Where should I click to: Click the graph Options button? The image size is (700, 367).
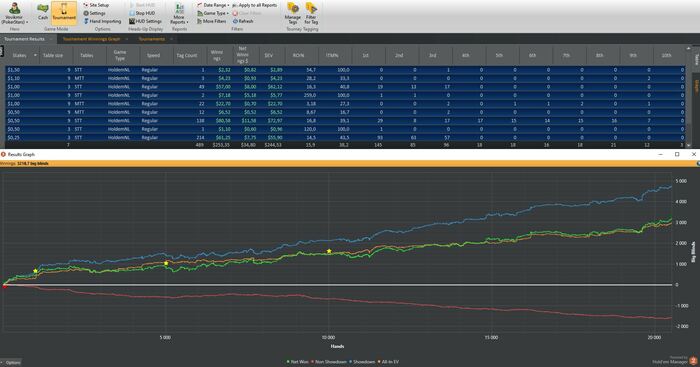pyautogui.click(x=11, y=363)
